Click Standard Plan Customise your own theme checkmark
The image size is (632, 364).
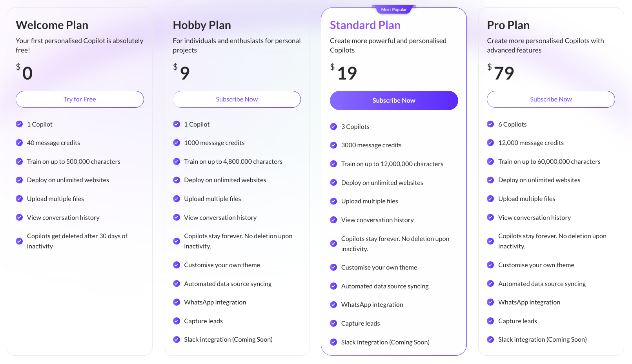click(x=333, y=267)
